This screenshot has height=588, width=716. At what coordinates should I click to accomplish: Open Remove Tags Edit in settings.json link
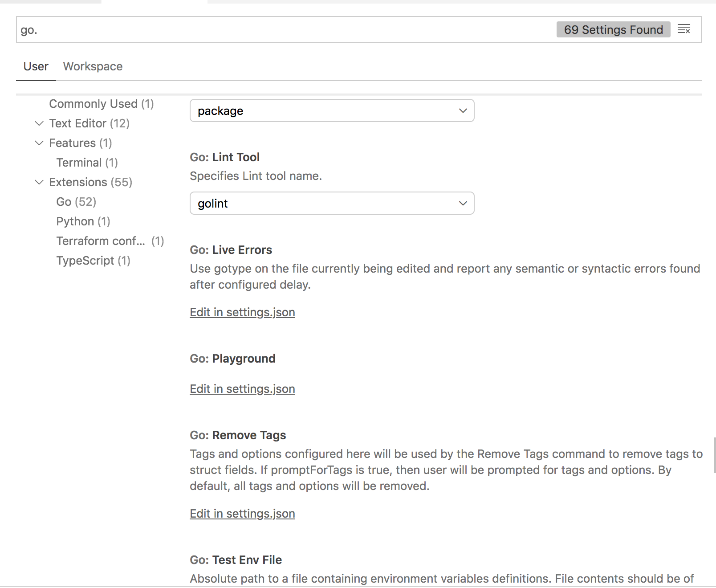[x=242, y=514]
